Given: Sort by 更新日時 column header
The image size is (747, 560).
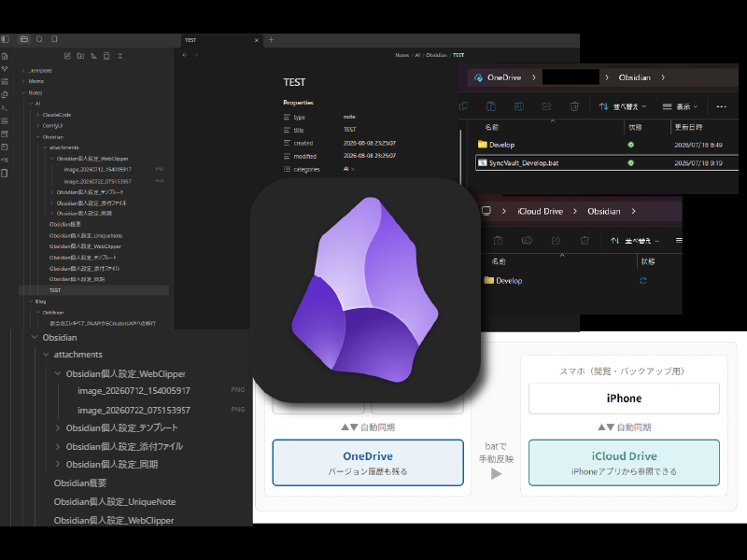Looking at the screenshot, I should 688,127.
